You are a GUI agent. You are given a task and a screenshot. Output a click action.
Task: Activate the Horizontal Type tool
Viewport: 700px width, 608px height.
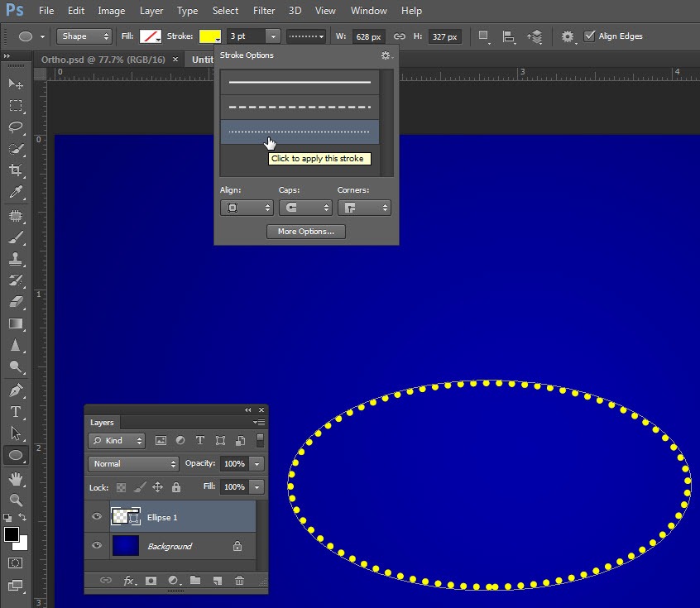15,411
